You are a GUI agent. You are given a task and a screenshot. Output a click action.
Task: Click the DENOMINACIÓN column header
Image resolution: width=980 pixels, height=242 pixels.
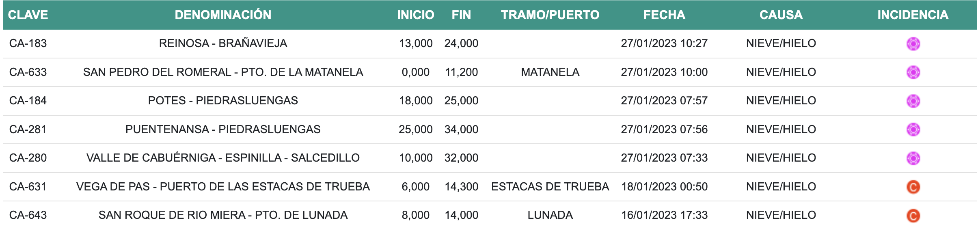click(x=223, y=15)
